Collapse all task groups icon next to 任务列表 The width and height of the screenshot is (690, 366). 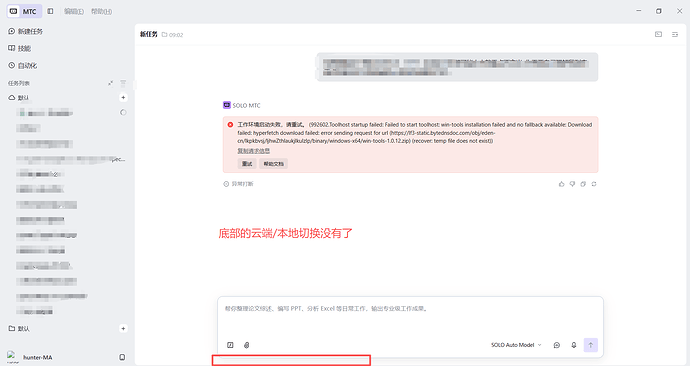(110, 83)
